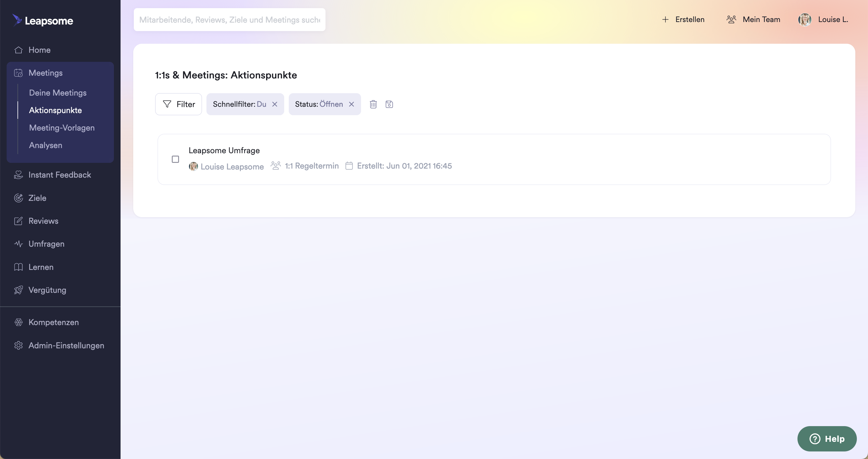Click Louise L. avatar in the header
868x459 pixels.
805,20
